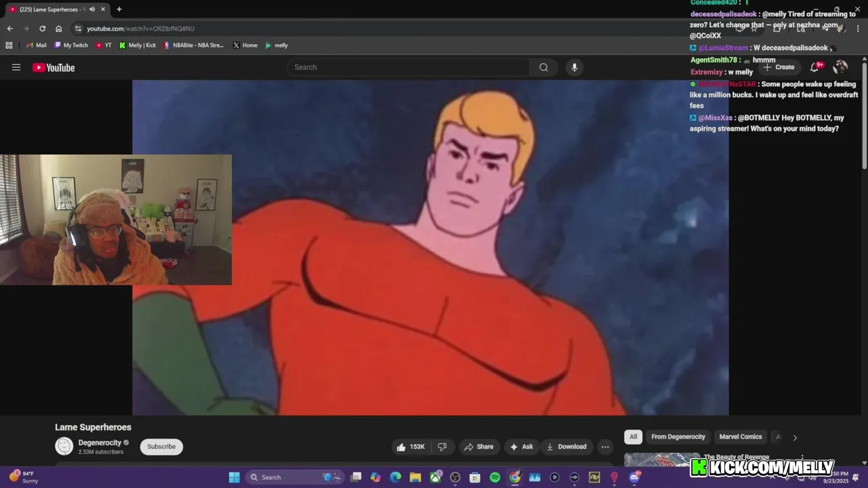Click the Create button
This screenshot has height=488, width=868.
coord(778,67)
